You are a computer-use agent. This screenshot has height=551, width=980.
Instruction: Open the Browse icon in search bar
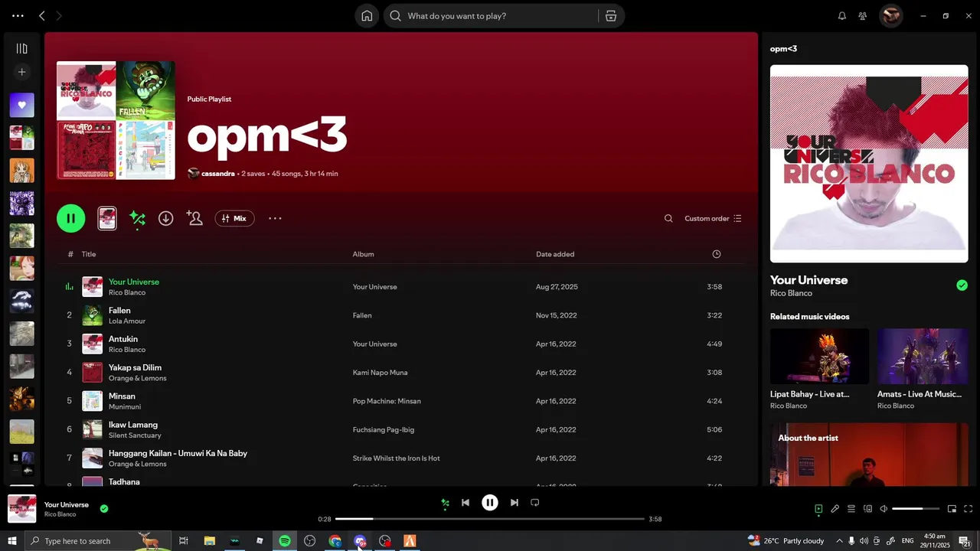click(610, 16)
